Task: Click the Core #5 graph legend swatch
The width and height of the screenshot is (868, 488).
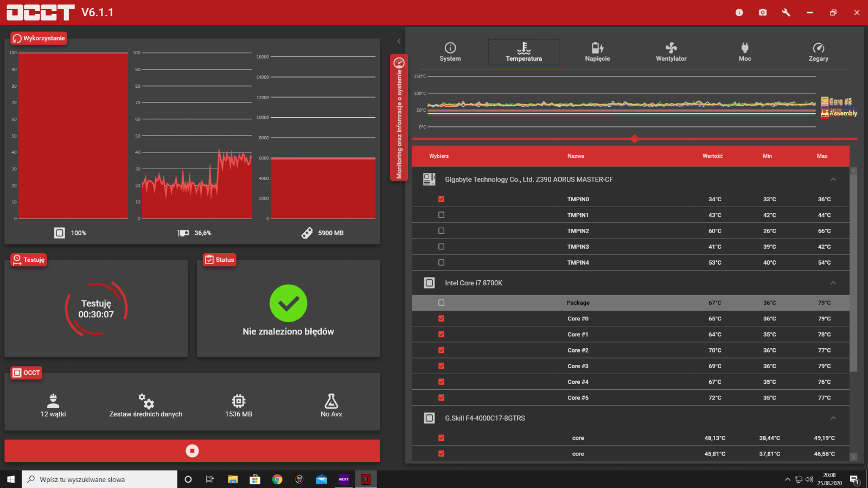Action: [825, 101]
